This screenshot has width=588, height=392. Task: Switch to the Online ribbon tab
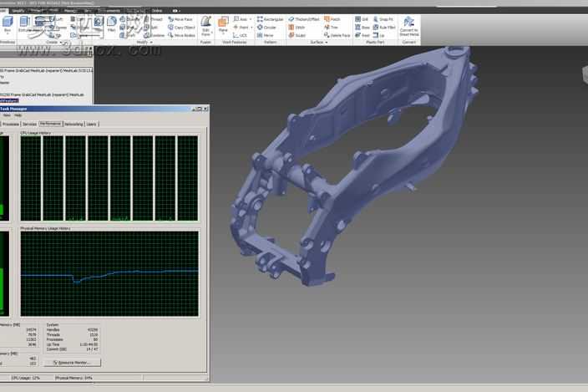(157, 11)
